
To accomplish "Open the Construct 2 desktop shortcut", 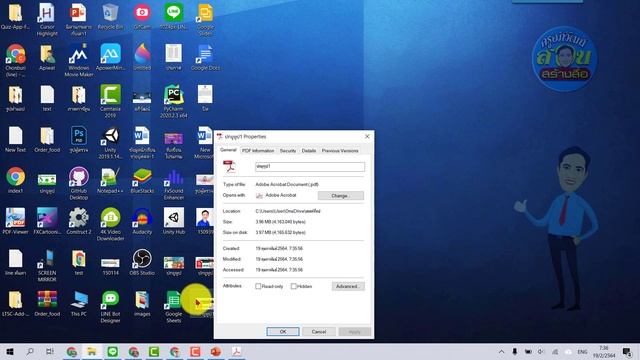I will click(x=78, y=222).
